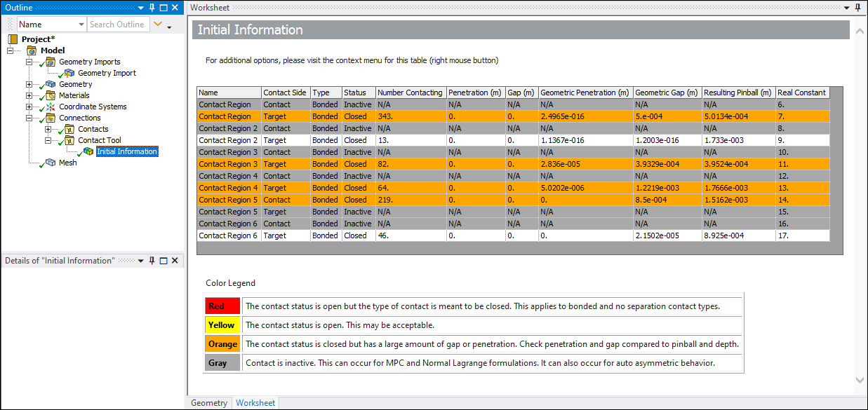Click the Status column header
Viewport: 868px width, 410px height.
pos(358,92)
